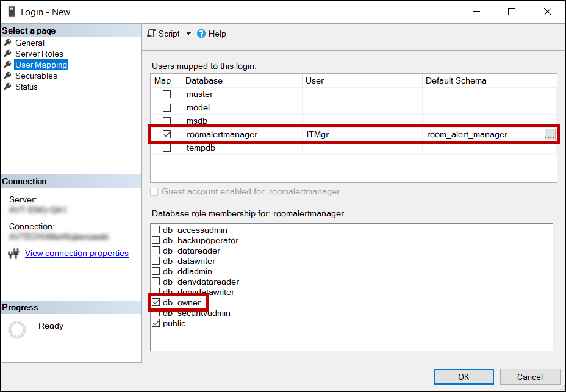Switch to the General page
Image resolution: width=566 pixels, height=392 pixels.
click(30, 43)
